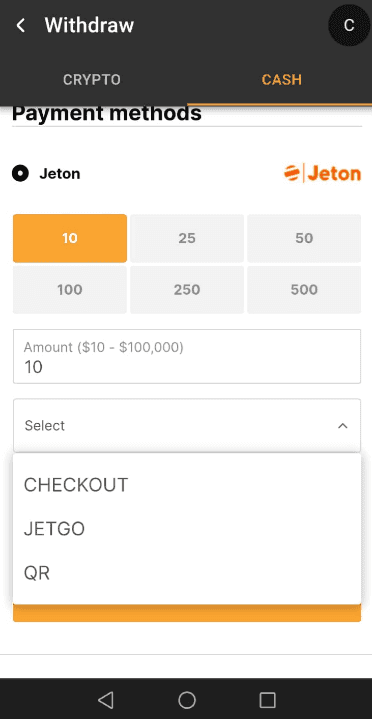
Task: Open the profile avatar labeled C
Action: click(349, 25)
